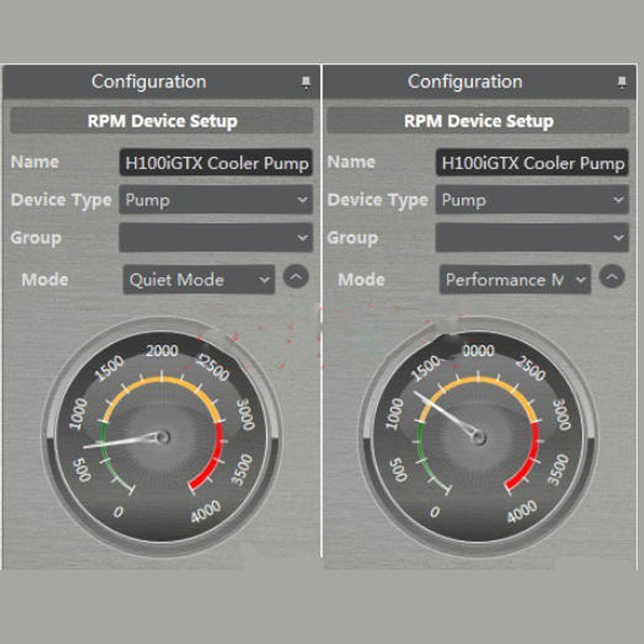Image resolution: width=644 pixels, height=644 pixels.
Task: Click the pin icon in right Configuration header
Action: (x=621, y=82)
